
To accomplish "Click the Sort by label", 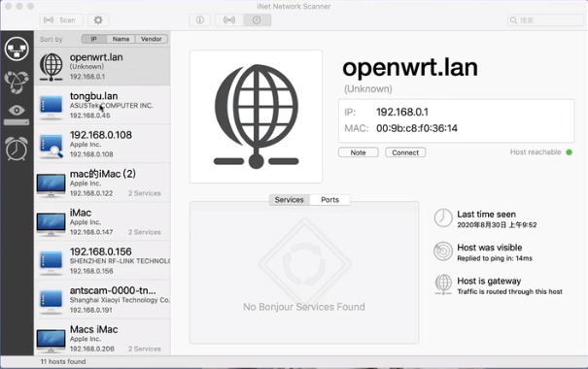I will click(x=52, y=40).
